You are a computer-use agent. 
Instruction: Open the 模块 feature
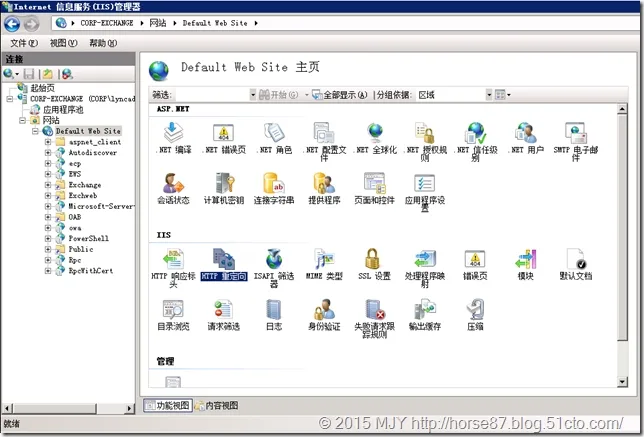click(526, 264)
